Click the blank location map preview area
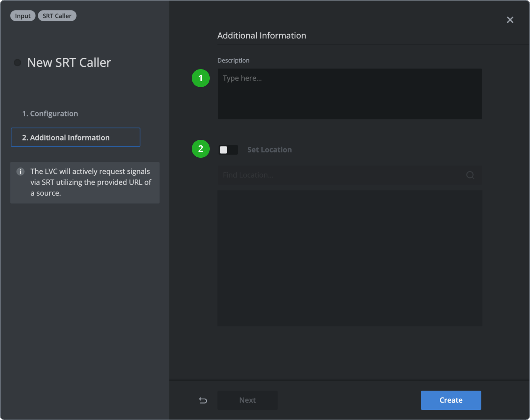The width and height of the screenshot is (530, 420). pyautogui.click(x=350, y=258)
